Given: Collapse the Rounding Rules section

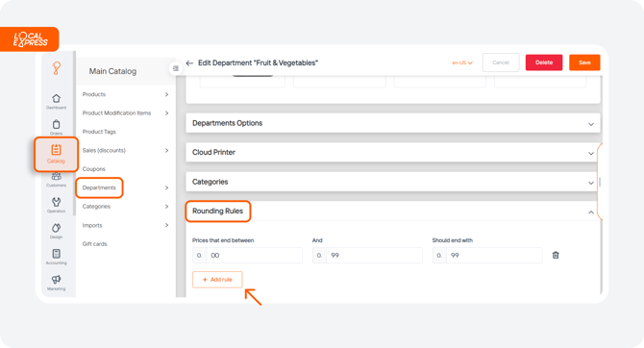Looking at the screenshot, I should click(591, 212).
